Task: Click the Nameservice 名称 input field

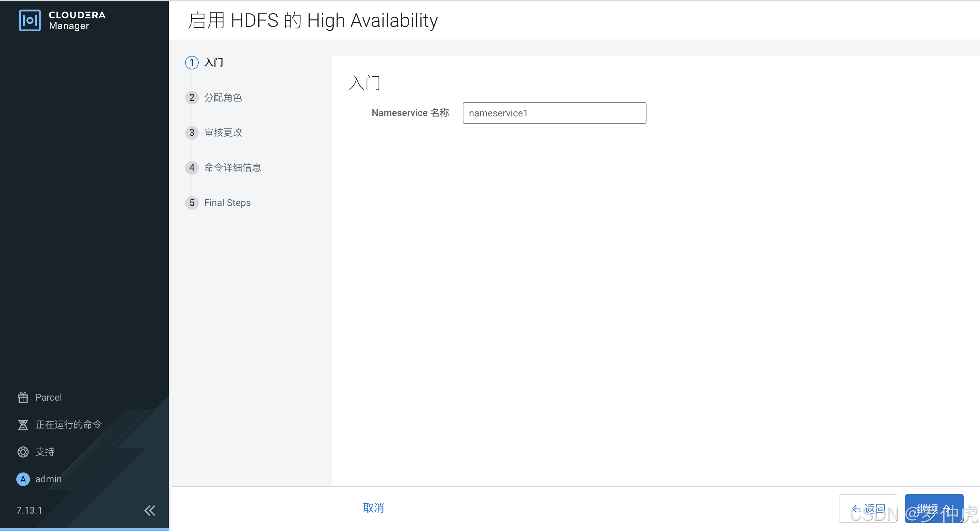Action: click(554, 113)
